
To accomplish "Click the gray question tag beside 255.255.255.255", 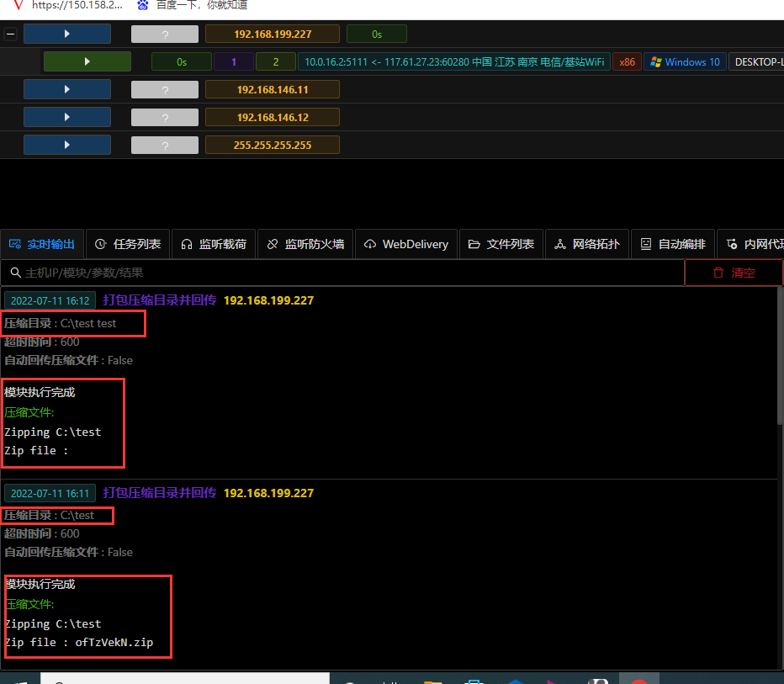I will (165, 145).
